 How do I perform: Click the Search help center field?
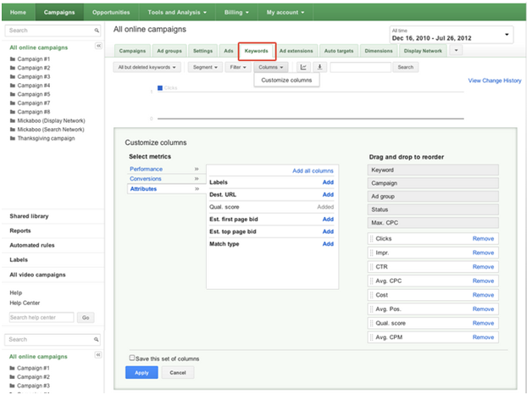click(42, 318)
